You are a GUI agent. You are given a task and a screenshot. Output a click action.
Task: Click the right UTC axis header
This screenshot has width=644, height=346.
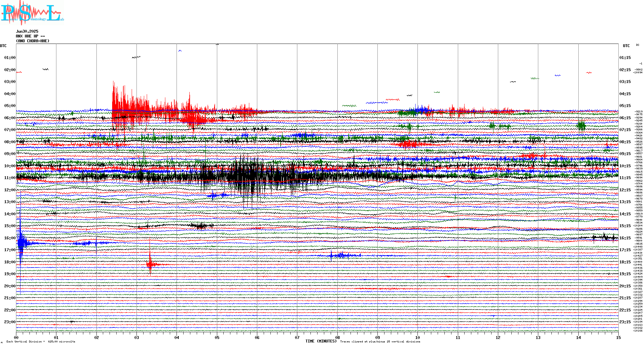[626, 46]
